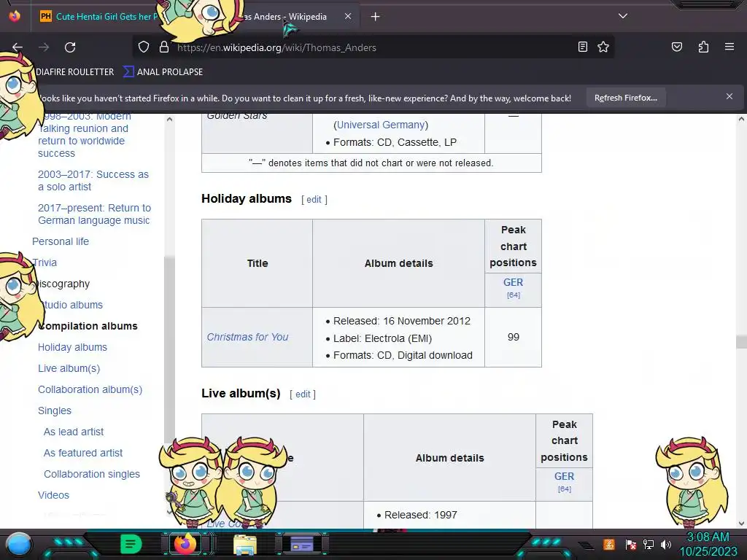Click the Refresh Firefox button

(x=625, y=98)
